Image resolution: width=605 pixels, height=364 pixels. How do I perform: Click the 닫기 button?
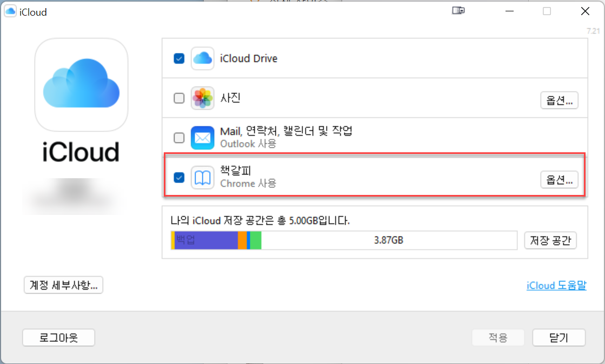click(x=559, y=338)
